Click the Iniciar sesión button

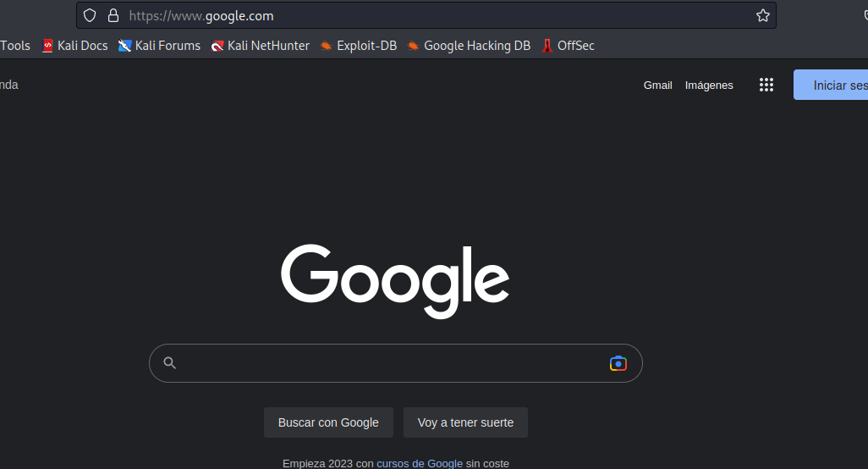point(831,85)
